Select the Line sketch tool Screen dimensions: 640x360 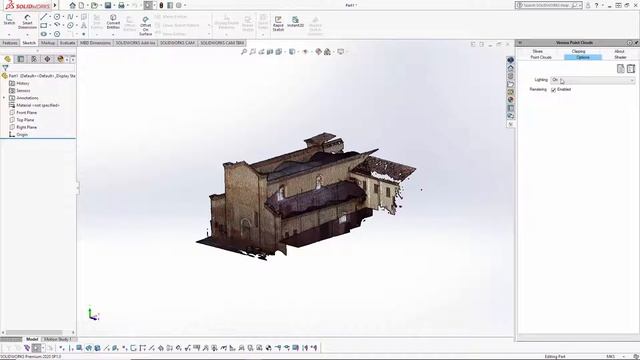point(44,17)
